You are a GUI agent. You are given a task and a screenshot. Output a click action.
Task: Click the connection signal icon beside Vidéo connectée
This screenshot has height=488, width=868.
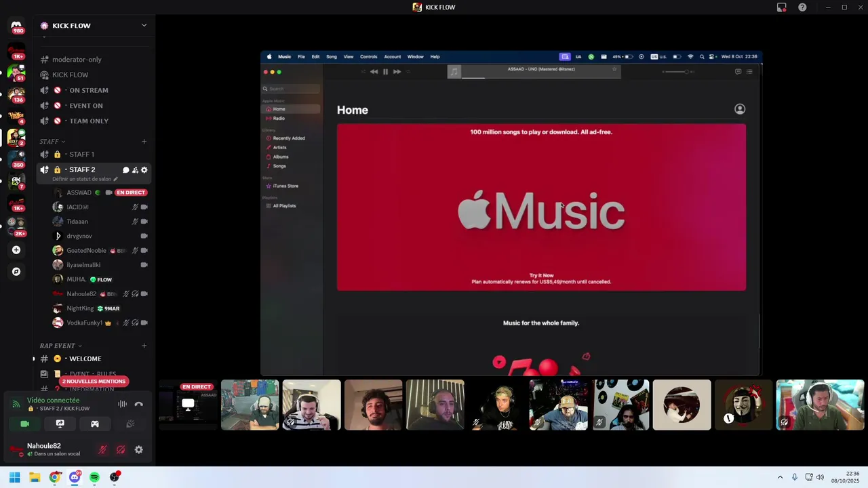pyautogui.click(x=16, y=404)
